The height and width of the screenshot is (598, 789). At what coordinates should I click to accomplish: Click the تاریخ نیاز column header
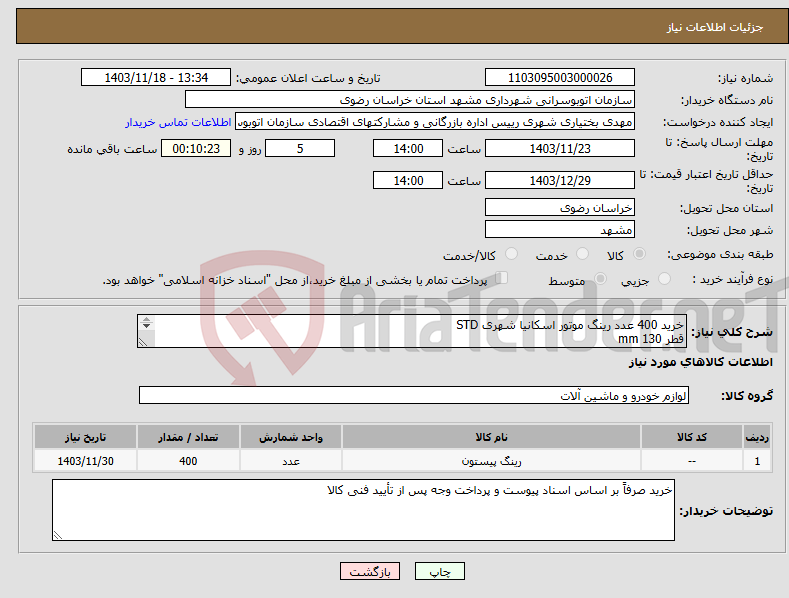tap(85, 437)
